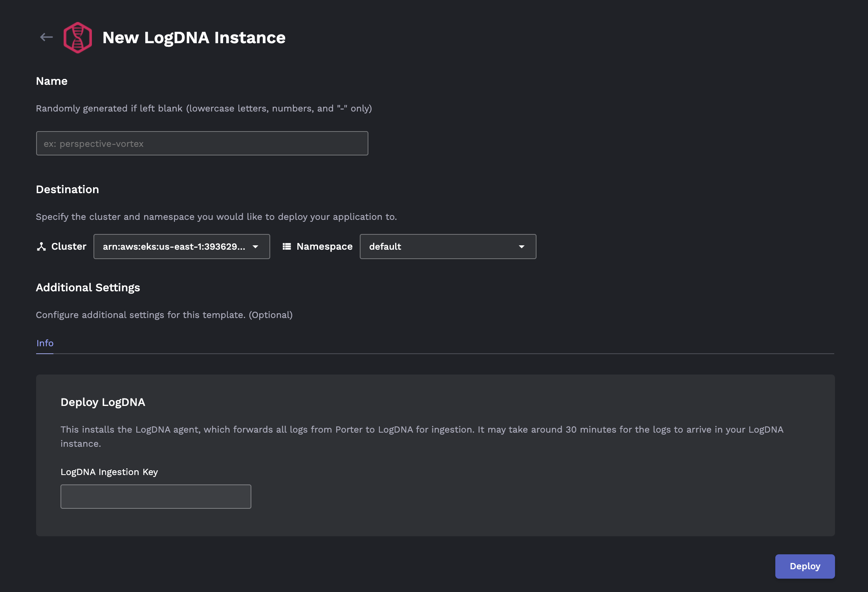Click the New LogDNA Instance title

(194, 38)
